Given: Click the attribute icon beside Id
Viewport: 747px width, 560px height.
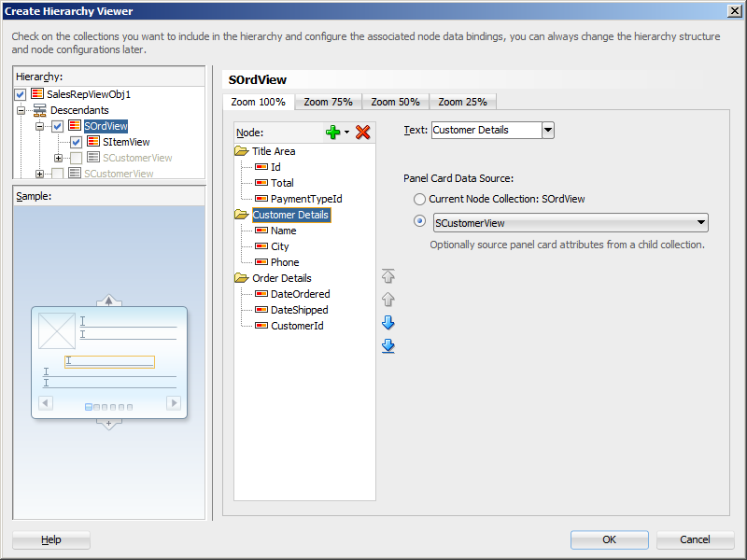Looking at the screenshot, I should 261,167.
